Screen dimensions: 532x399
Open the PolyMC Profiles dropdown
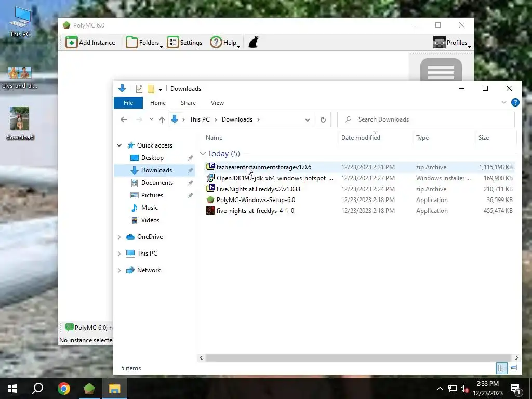[452, 43]
